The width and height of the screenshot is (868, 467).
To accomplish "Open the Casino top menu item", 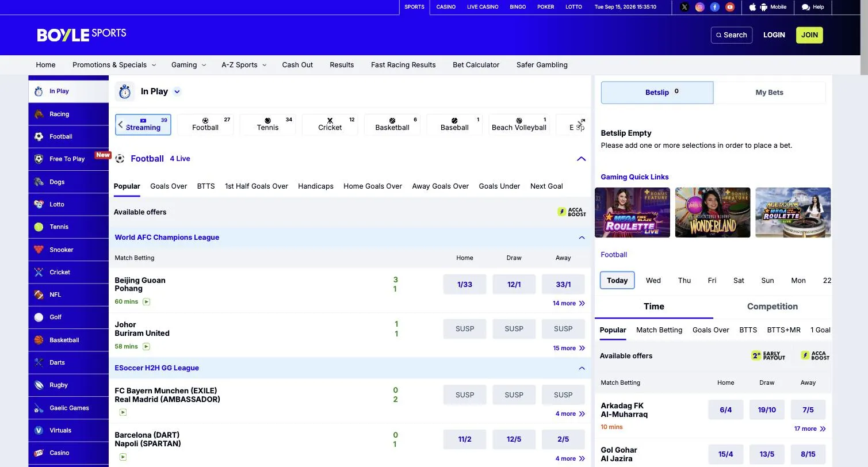I will pos(446,7).
